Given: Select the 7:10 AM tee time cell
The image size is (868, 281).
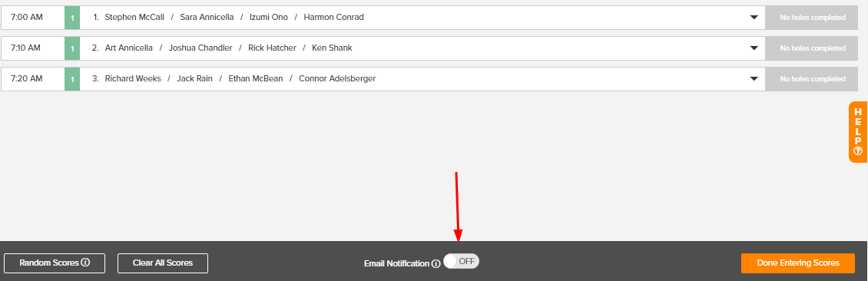Looking at the screenshot, I should tap(33, 48).
